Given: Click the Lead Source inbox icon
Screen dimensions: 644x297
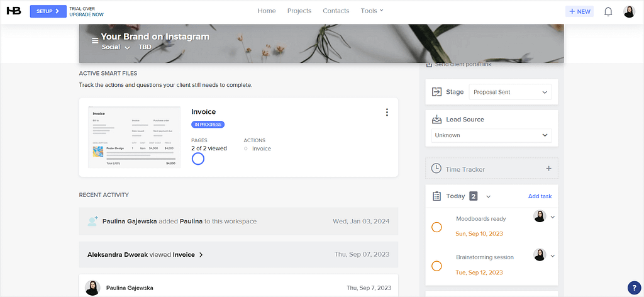Looking at the screenshot, I should click(436, 120).
